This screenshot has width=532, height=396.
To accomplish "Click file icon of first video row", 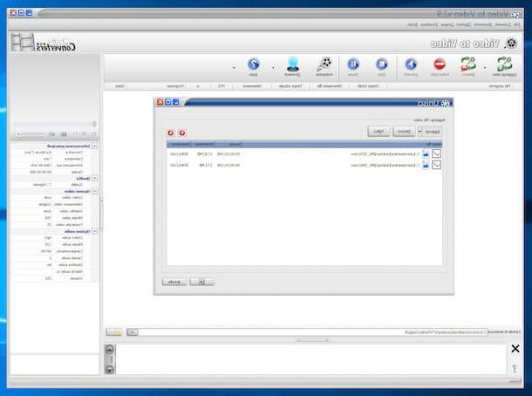I will (x=426, y=154).
